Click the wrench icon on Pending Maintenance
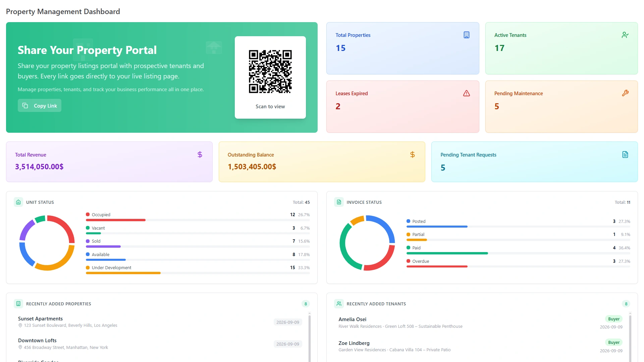The image size is (644, 362). coord(625,93)
